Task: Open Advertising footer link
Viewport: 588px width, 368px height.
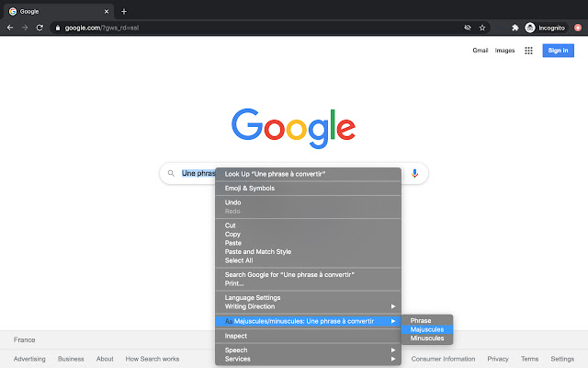Action: click(29, 359)
